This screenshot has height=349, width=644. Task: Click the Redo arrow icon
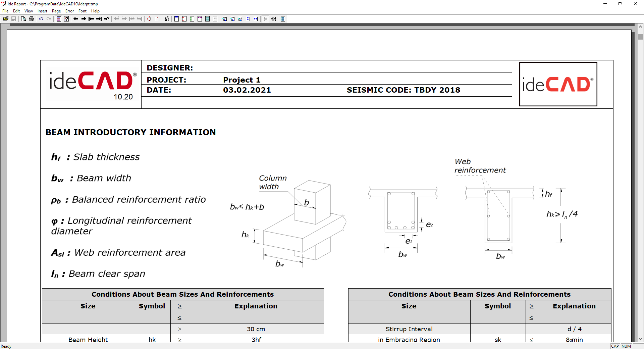click(49, 19)
